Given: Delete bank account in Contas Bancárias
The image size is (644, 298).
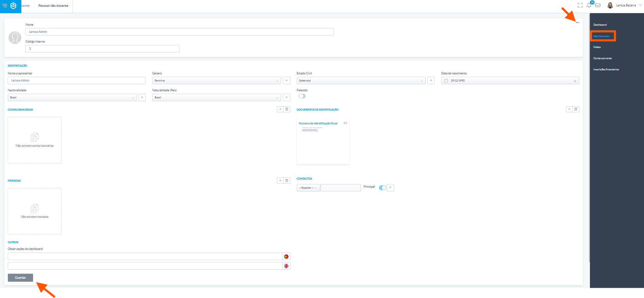Looking at the screenshot, I should tap(287, 109).
